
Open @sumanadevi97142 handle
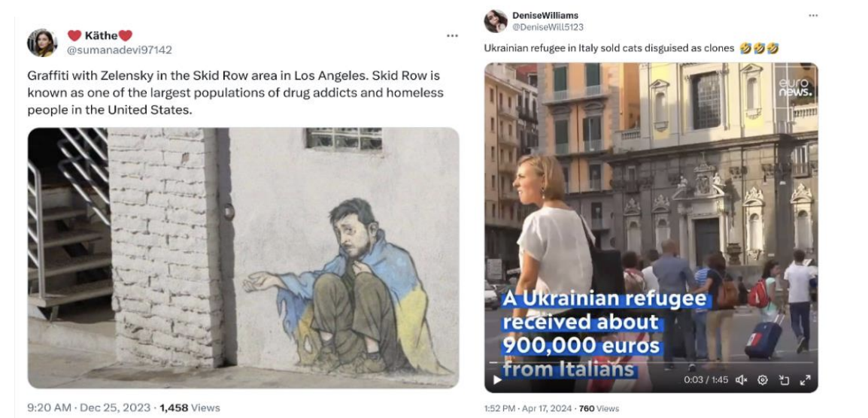(x=120, y=50)
